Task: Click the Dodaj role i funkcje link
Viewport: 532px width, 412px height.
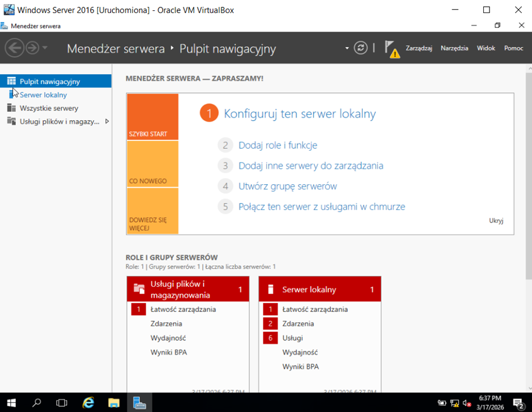Action: point(278,146)
